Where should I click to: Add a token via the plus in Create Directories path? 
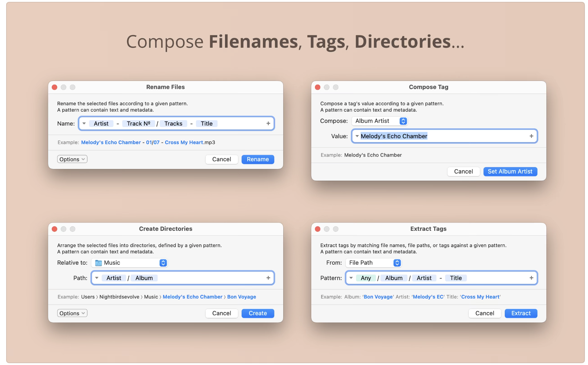coord(267,278)
